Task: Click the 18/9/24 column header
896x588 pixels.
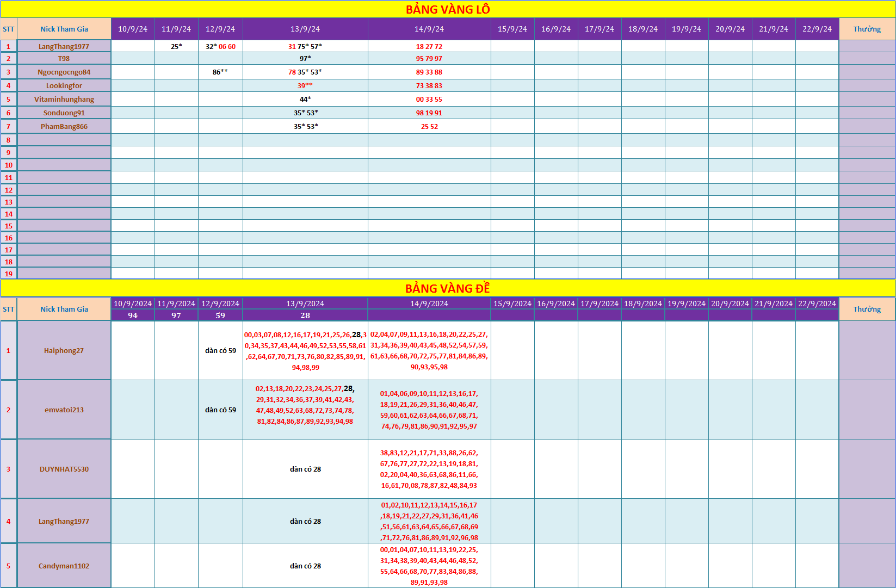Action: point(643,29)
